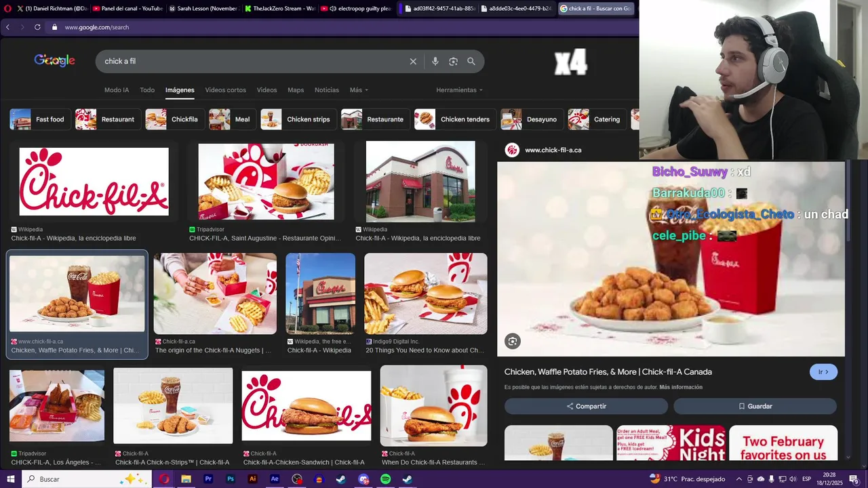
Task: Open Opera GX from the taskbar
Action: tap(164, 479)
